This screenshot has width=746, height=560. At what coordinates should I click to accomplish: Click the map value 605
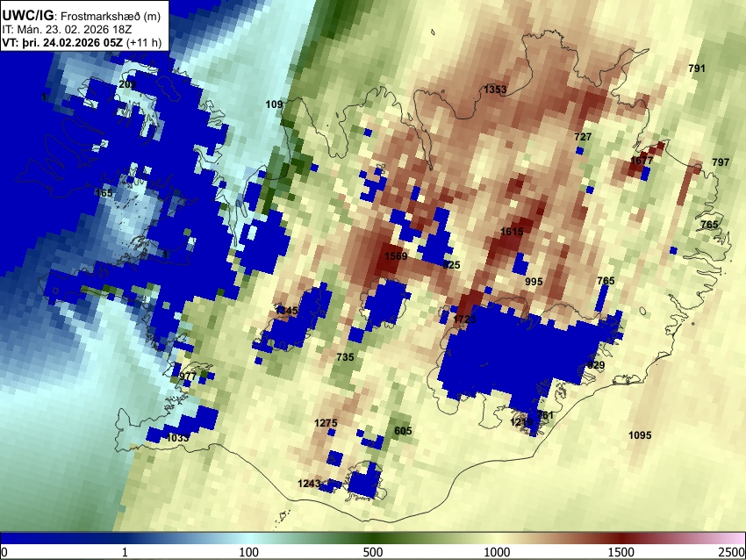[403, 431]
